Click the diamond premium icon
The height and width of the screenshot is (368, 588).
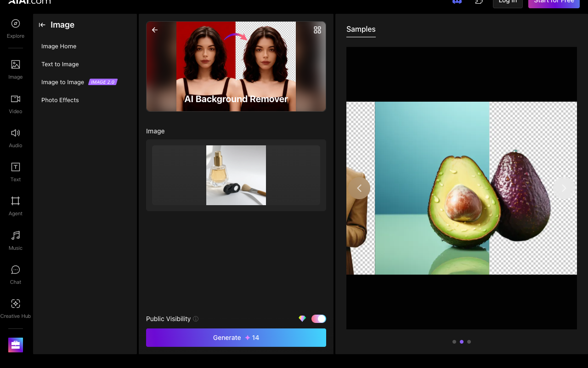[302, 319]
